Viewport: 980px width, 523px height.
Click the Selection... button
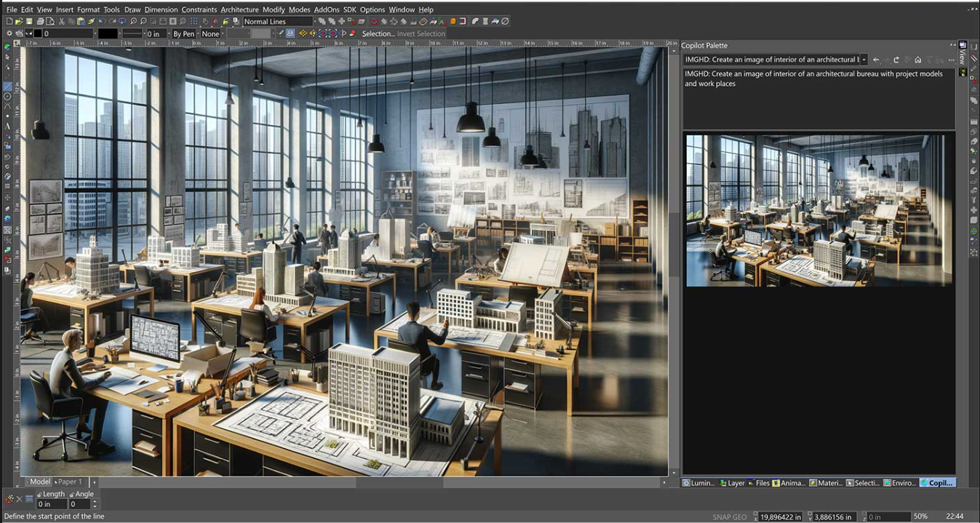coord(378,33)
